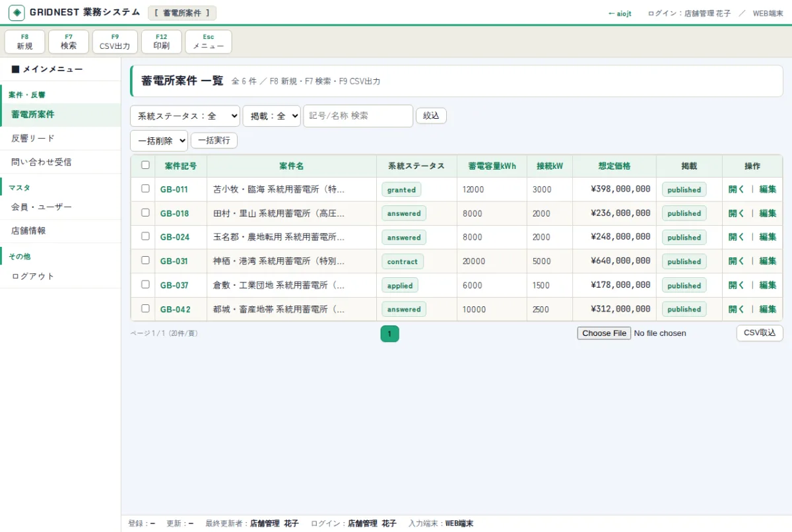Image resolution: width=792 pixels, height=532 pixels.
Task: Click the price ¥398,000,000
Action: (620, 189)
